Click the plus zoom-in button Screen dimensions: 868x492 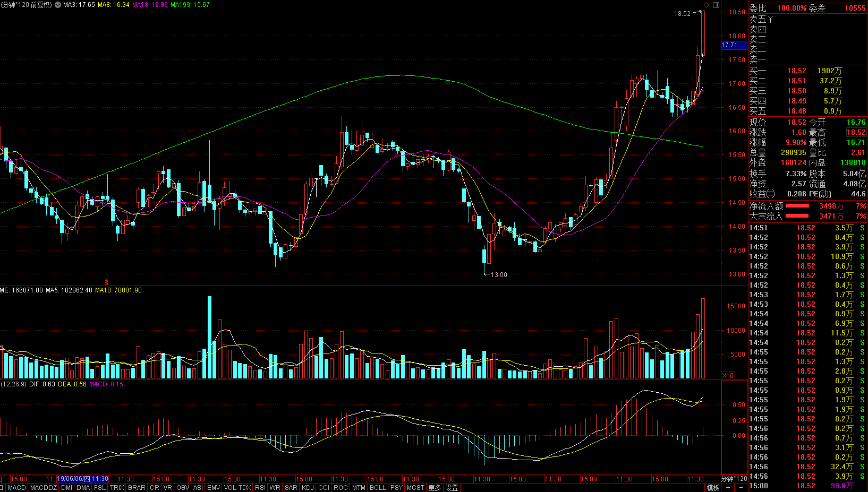728,488
